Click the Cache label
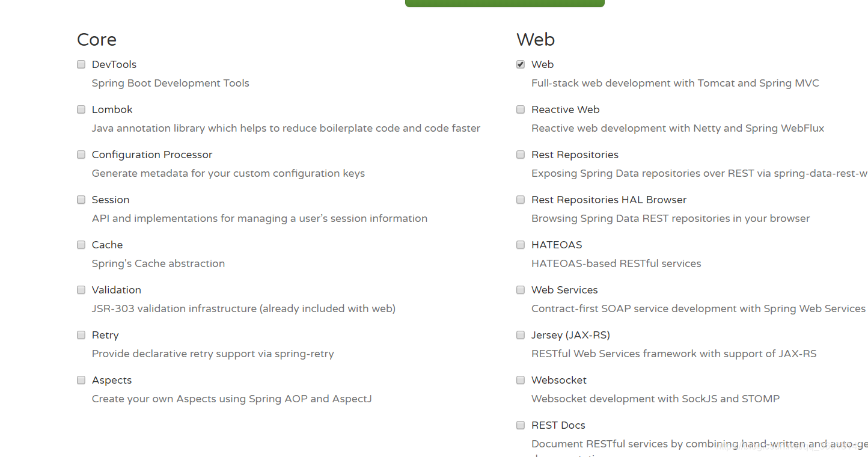The image size is (868, 457). pos(108,245)
